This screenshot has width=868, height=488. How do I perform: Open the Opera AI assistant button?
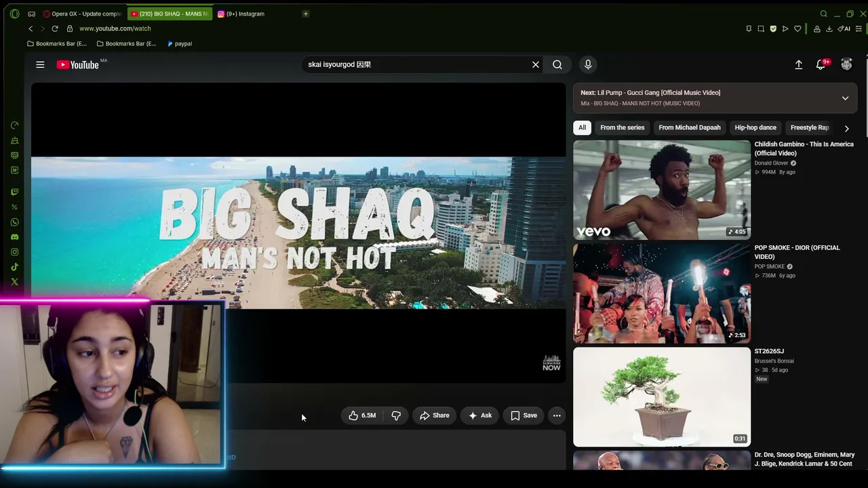[x=844, y=28]
